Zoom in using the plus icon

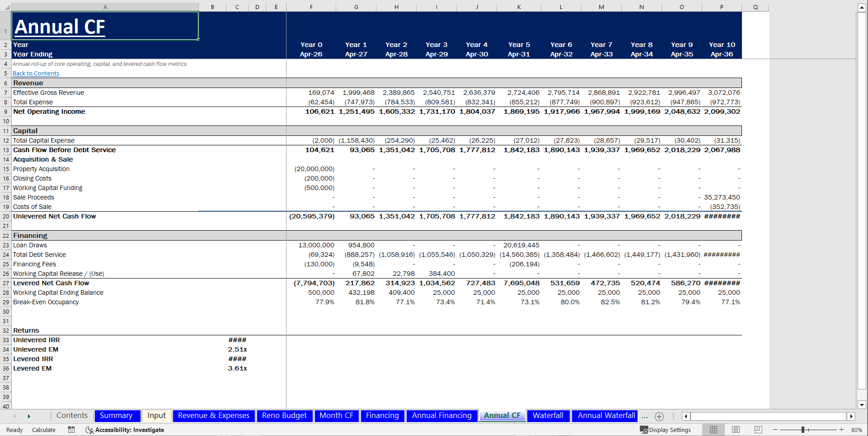[841, 430]
